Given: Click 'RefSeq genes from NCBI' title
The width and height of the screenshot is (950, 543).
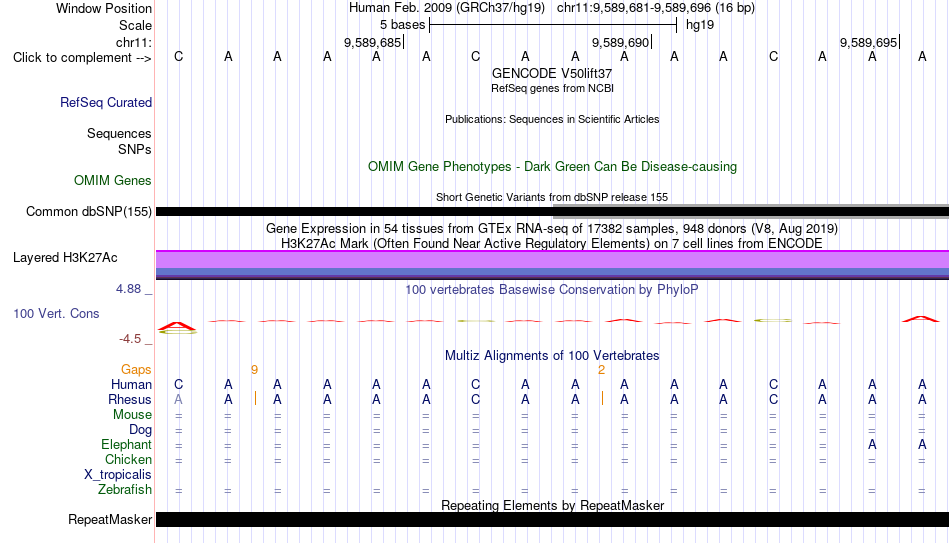Looking at the screenshot, I should click(552, 88).
